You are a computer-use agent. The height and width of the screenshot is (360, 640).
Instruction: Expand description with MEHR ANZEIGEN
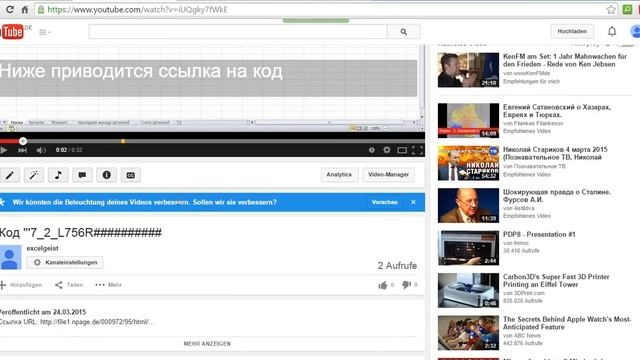pyautogui.click(x=207, y=344)
